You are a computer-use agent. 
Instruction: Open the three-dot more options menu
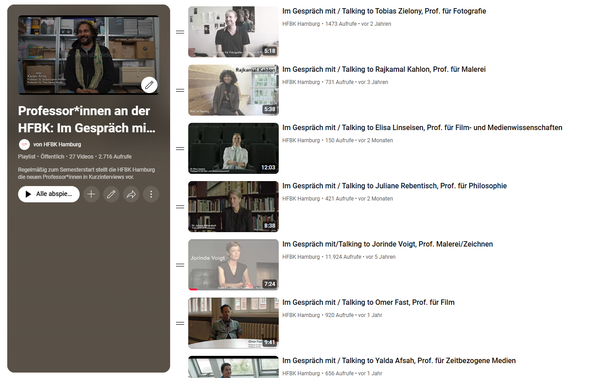[151, 194]
